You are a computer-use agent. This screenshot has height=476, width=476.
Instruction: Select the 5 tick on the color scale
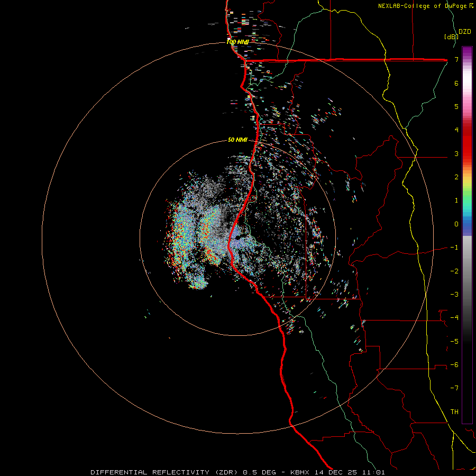click(456, 106)
